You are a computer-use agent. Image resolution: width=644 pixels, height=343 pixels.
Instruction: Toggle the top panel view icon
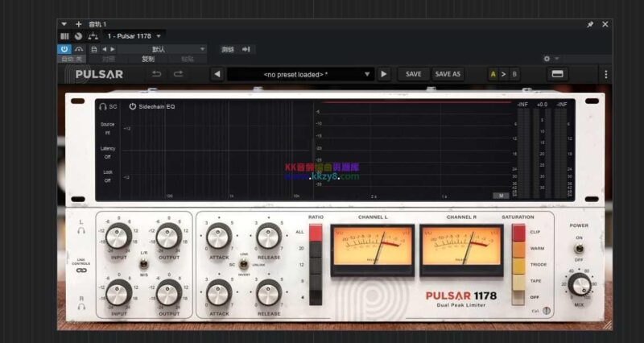557,74
